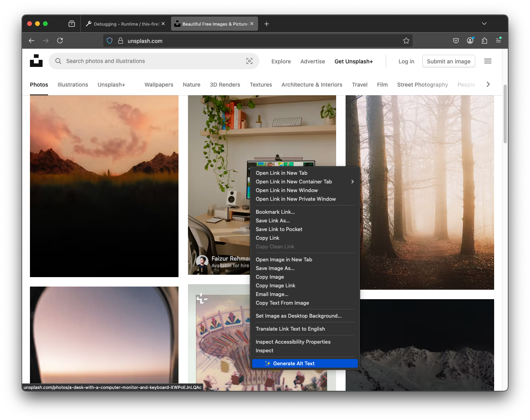Select Inspect Accessibility Properties

(305, 342)
